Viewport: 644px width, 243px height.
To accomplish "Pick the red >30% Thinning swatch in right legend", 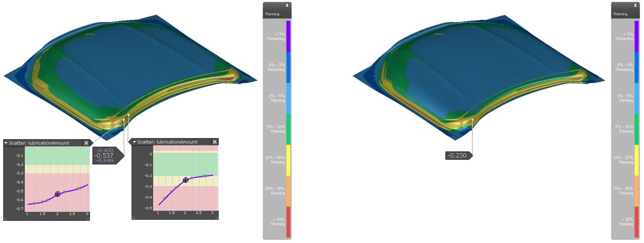I will click(636, 222).
